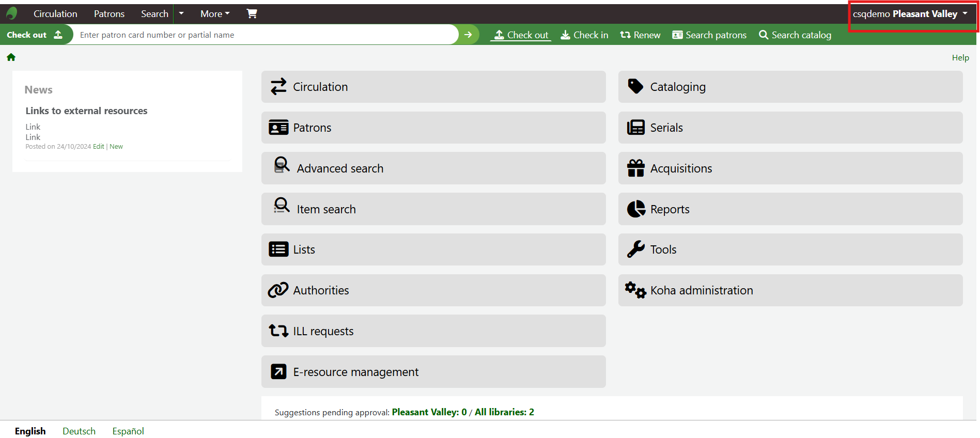This screenshot has width=980, height=438.
Task: Click the Check in download icon
Action: [566, 35]
